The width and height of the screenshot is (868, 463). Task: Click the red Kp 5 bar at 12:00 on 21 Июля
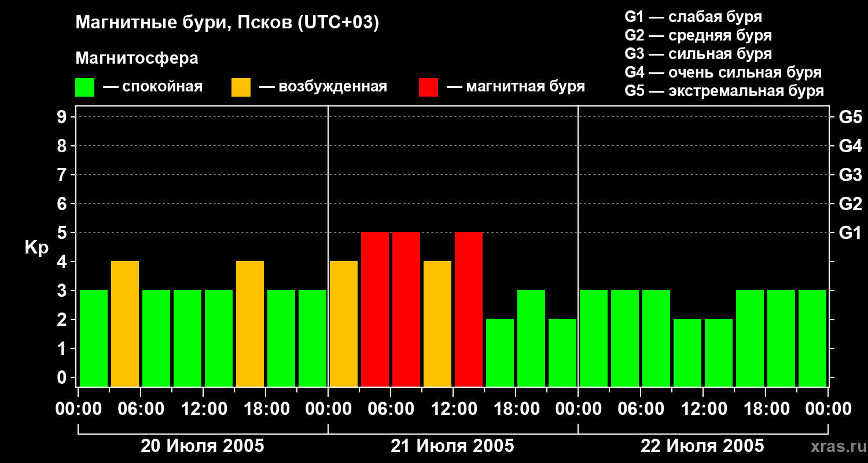(x=469, y=309)
